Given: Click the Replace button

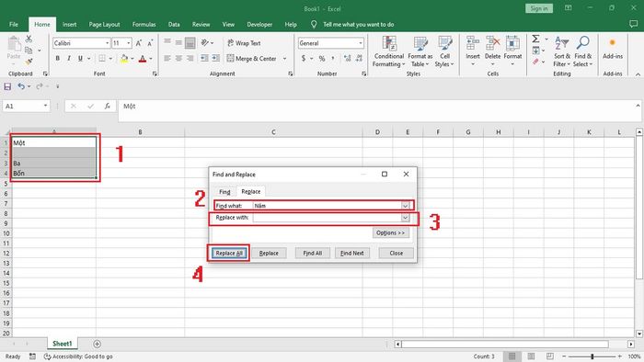Looking at the screenshot, I should click(269, 254).
